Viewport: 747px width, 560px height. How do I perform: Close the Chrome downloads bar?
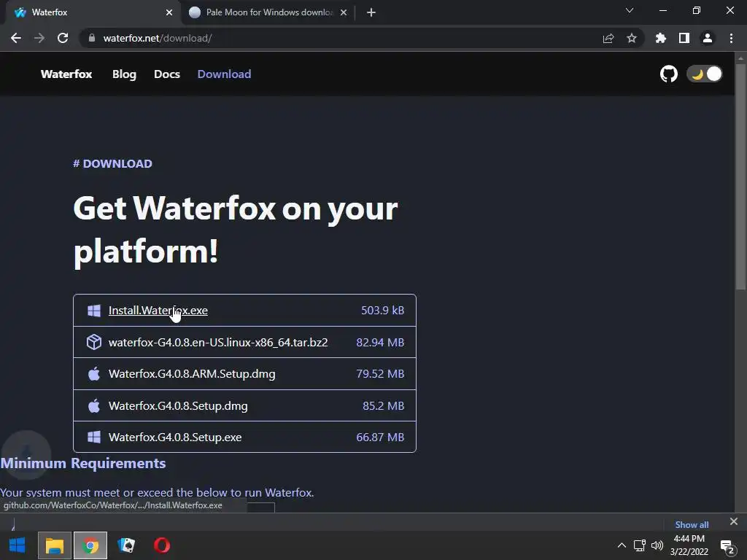coord(734,521)
